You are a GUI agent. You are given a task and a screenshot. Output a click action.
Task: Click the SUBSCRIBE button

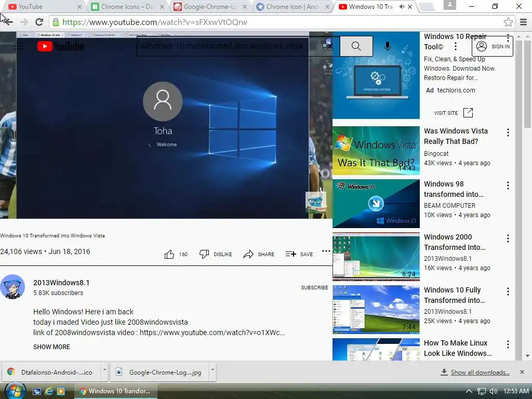click(x=314, y=287)
